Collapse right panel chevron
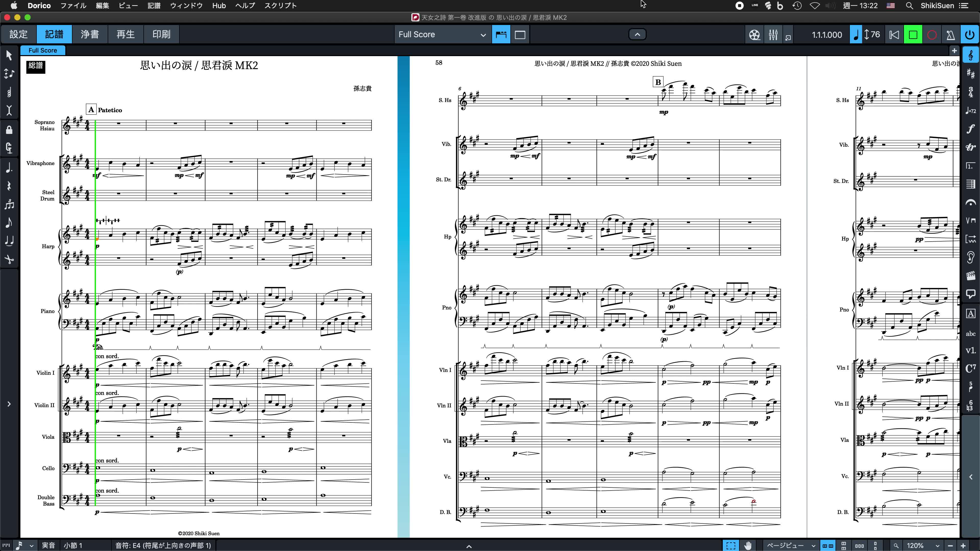 tap(971, 477)
